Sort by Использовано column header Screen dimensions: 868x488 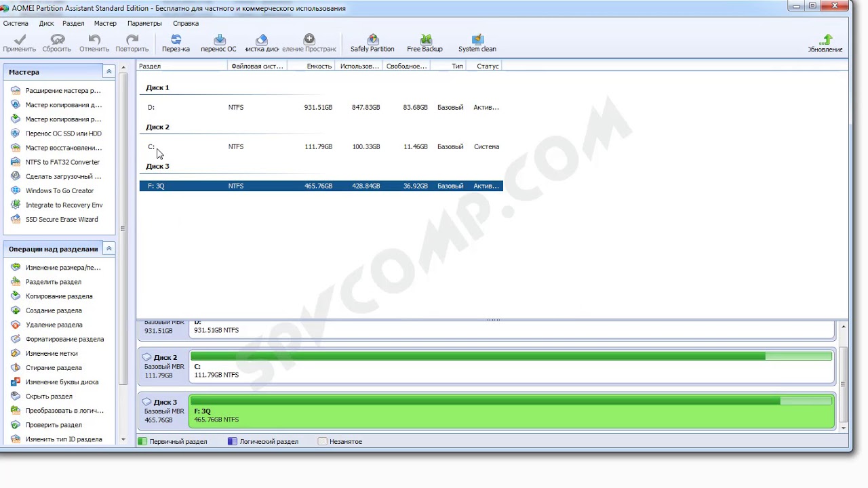click(x=359, y=66)
